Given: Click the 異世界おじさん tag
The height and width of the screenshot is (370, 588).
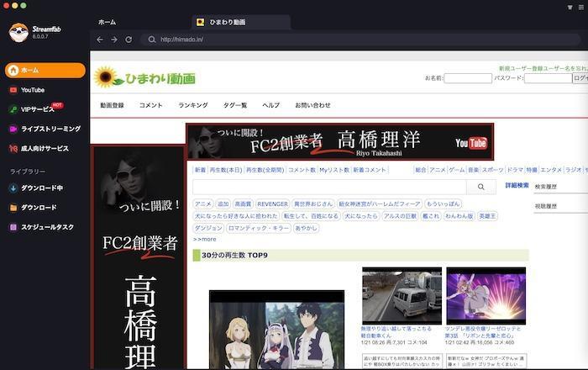Looking at the screenshot, I should click(313, 204).
